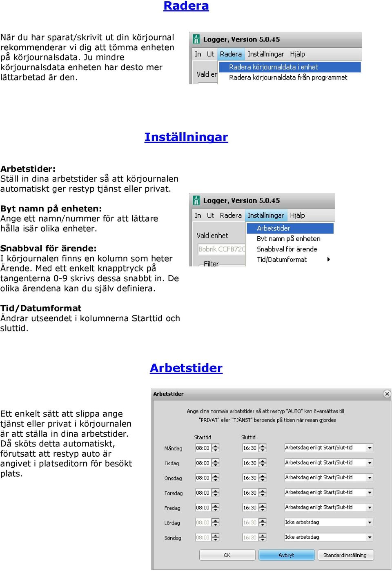392x571 pixels.
Task: Step Måndag start time spinner
Action: click(x=216, y=448)
